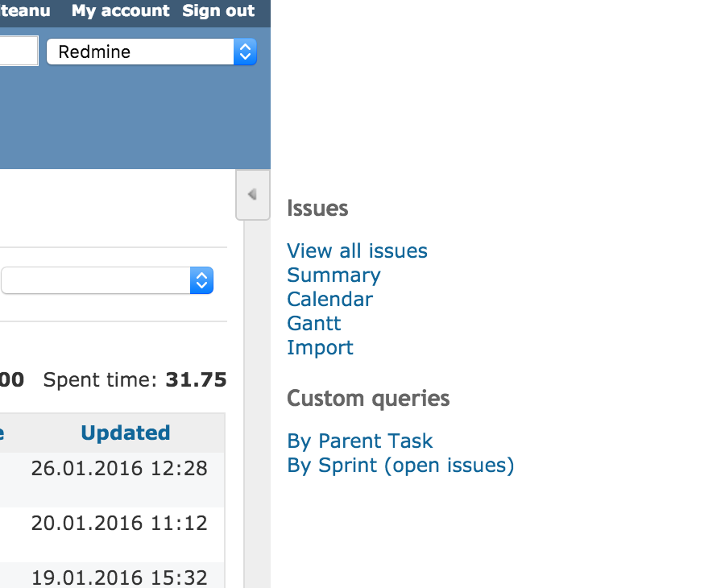Open View all issues link
Image resolution: width=725 pixels, height=588 pixels.
click(357, 251)
